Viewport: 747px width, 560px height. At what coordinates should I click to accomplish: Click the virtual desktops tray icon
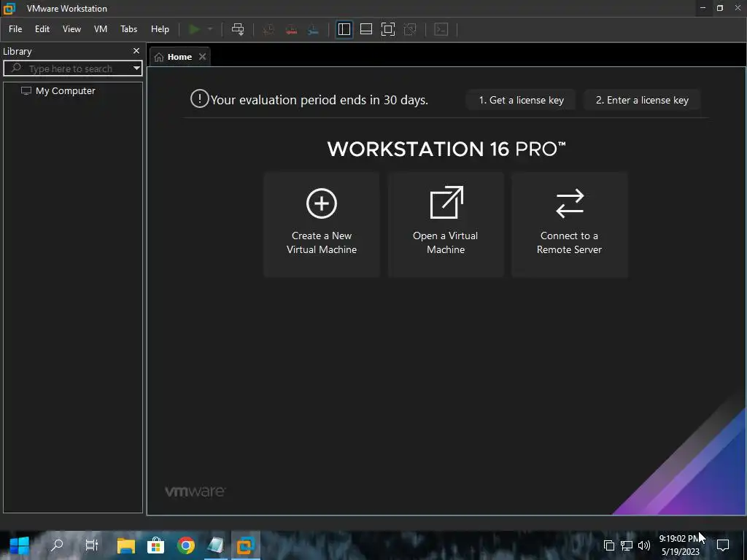pos(609,545)
